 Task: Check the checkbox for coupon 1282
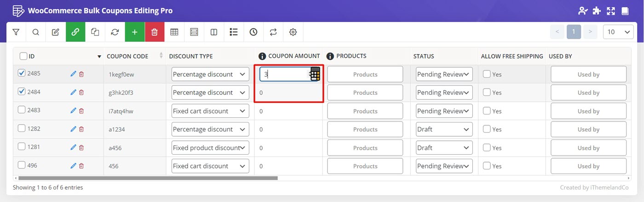(x=21, y=128)
